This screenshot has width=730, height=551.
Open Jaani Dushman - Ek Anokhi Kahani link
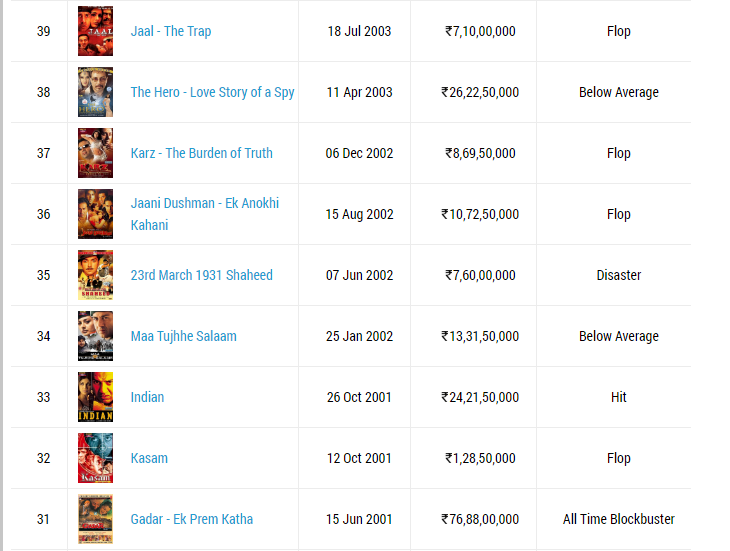pos(204,214)
